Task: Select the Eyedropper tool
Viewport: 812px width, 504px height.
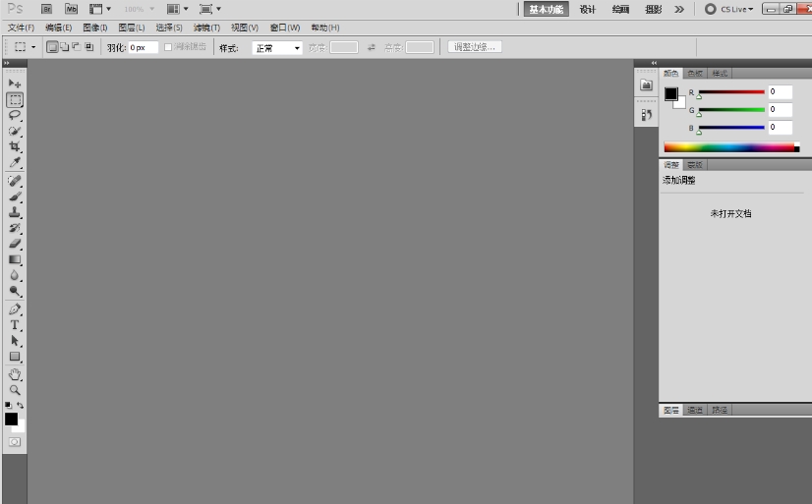Action: tap(15, 162)
